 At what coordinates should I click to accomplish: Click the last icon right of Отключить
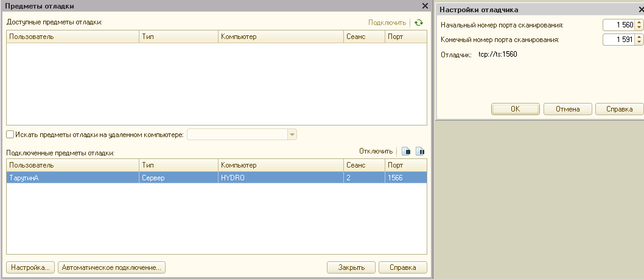(419, 152)
